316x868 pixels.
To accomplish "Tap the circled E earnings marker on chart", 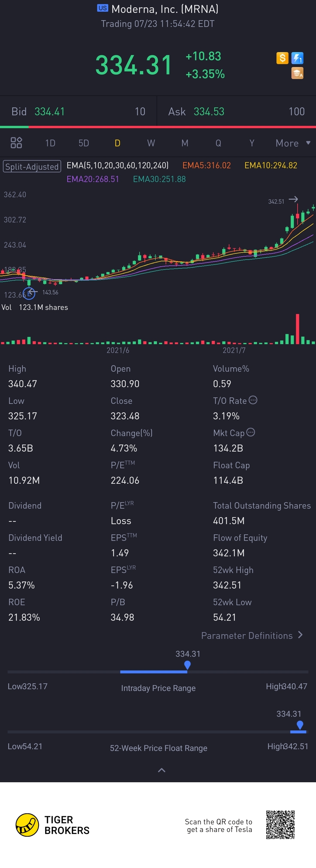I will click(29, 294).
